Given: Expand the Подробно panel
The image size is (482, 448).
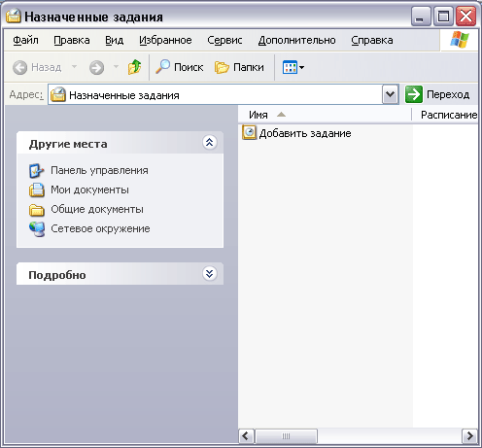Looking at the screenshot, I should (209, 274).
